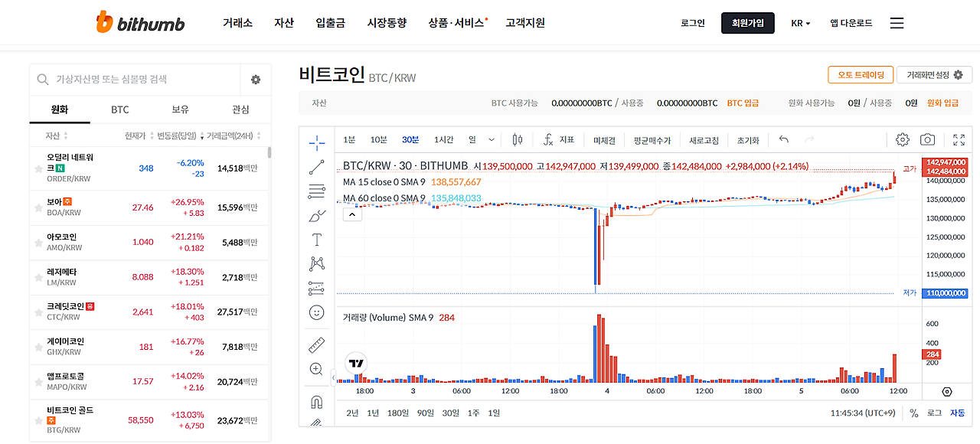
Task: Click 새로고침 chart refresh
Action: (x=704, y=140)
